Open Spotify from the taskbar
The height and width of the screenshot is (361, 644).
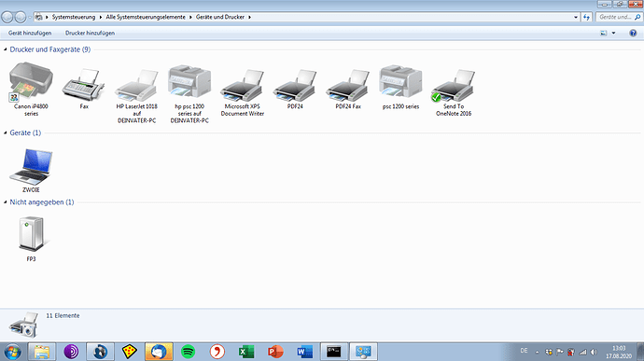pyautogui.click(x=188, y=352)
